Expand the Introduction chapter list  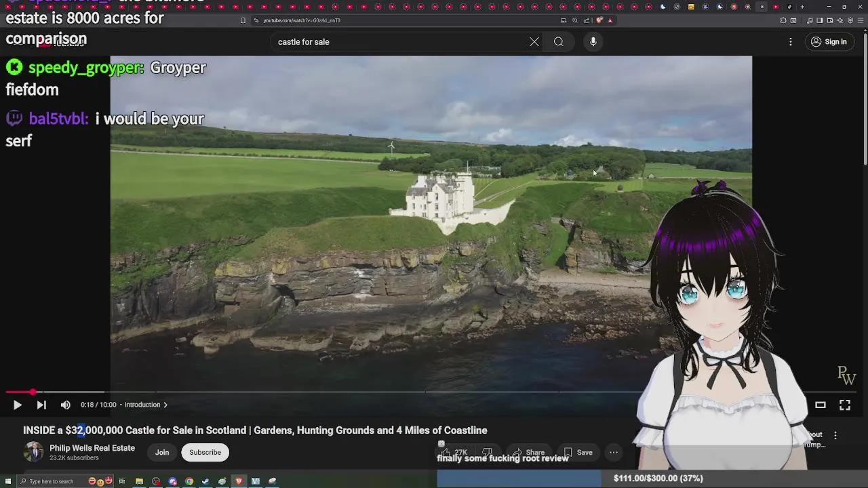click(146, 405)
